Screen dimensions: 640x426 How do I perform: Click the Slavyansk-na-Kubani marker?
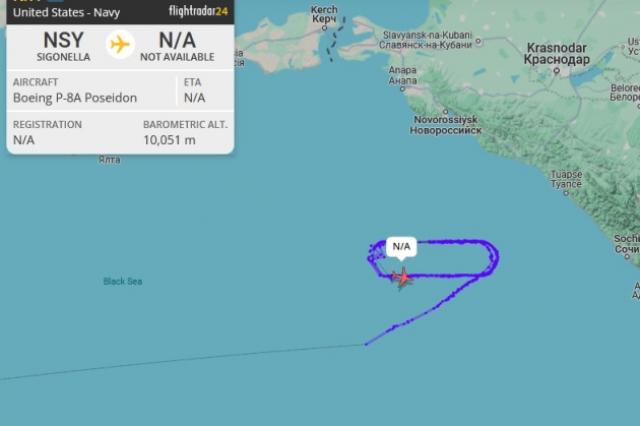(x=478, y=41)
